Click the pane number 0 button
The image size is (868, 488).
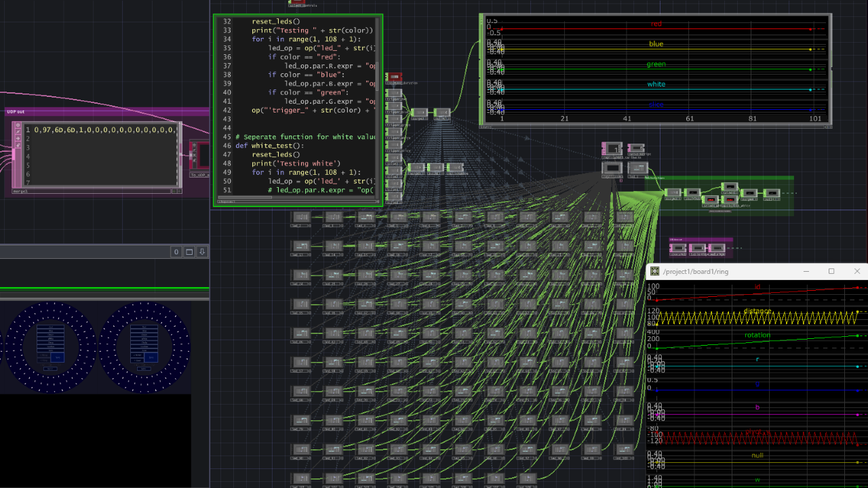tap(176, 251)
